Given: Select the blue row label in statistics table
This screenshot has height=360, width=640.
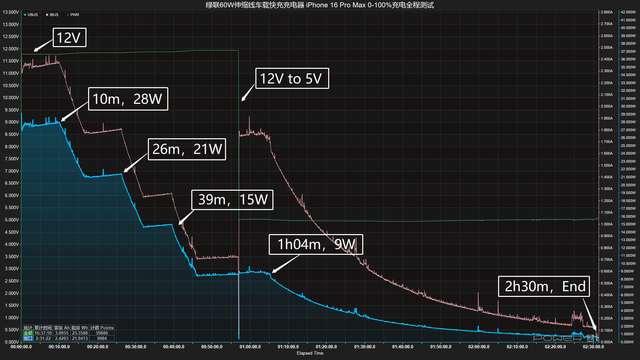Looking at the screenshot, I should tap(28, 338).
